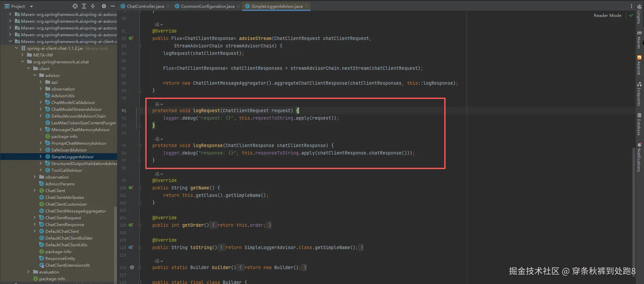Select SimpleLoggerAdvisor in the project tree
Image resolution: width=644 pixels, height=284 pixels.
click(x=72, y=157)
